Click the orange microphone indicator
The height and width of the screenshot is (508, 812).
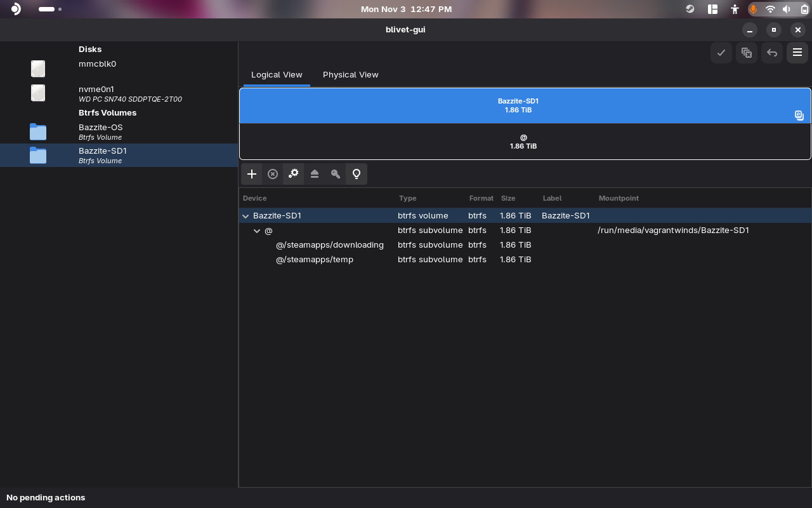(754, 9)
